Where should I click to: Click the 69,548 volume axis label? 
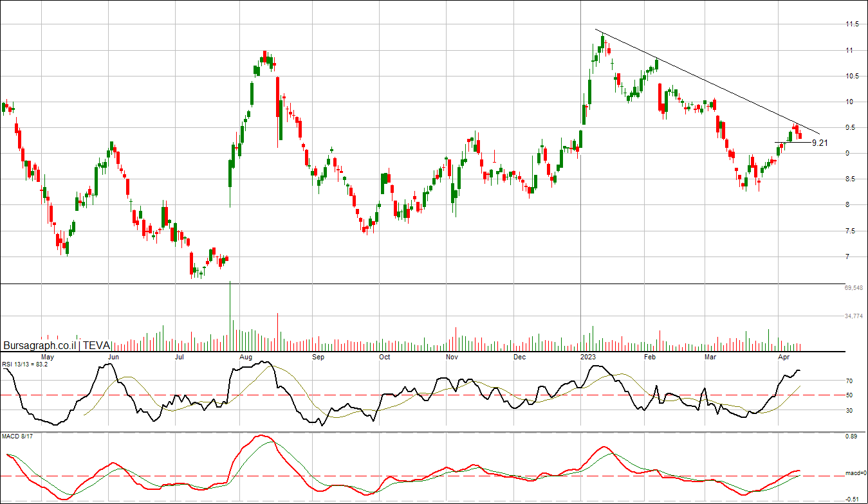(854, 289)
